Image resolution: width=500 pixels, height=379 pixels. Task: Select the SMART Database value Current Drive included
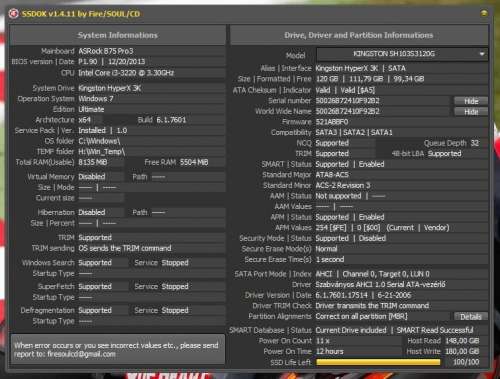click(351, 330)
